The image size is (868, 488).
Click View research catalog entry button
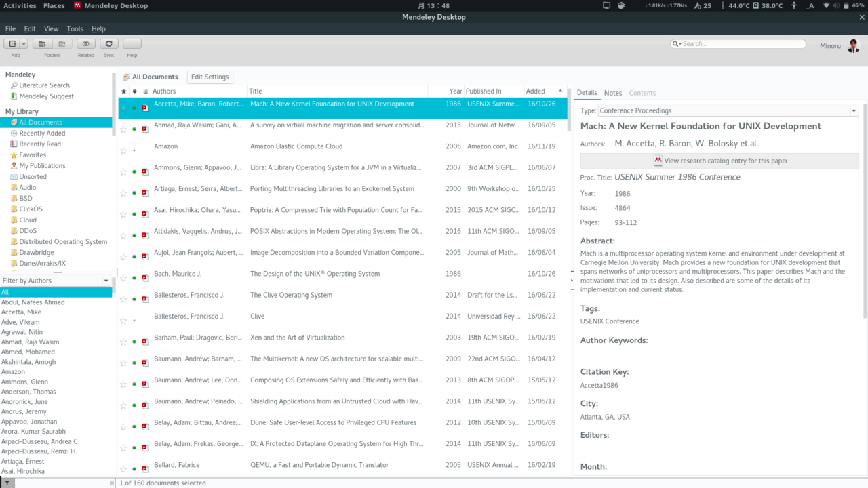(719, 161)
